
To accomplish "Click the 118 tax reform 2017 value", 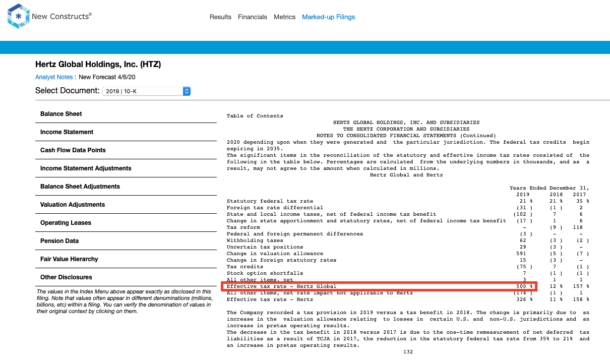I will pos(578,227).
